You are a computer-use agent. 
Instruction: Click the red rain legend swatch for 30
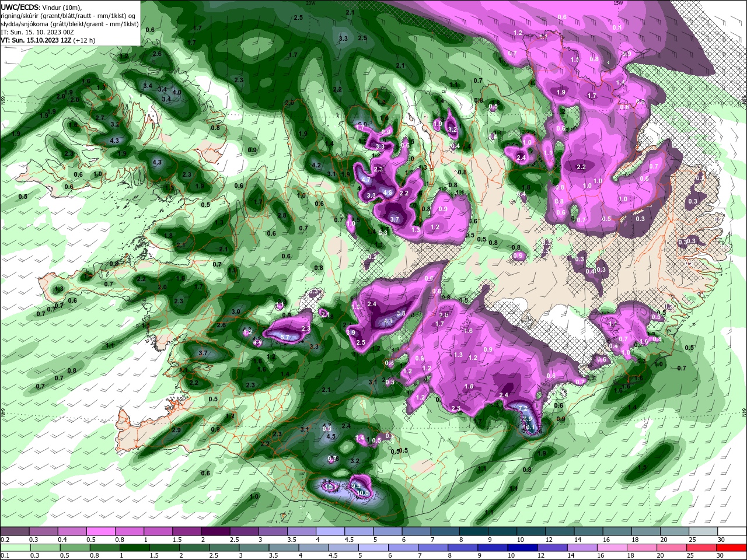click(x=732, y=548)
